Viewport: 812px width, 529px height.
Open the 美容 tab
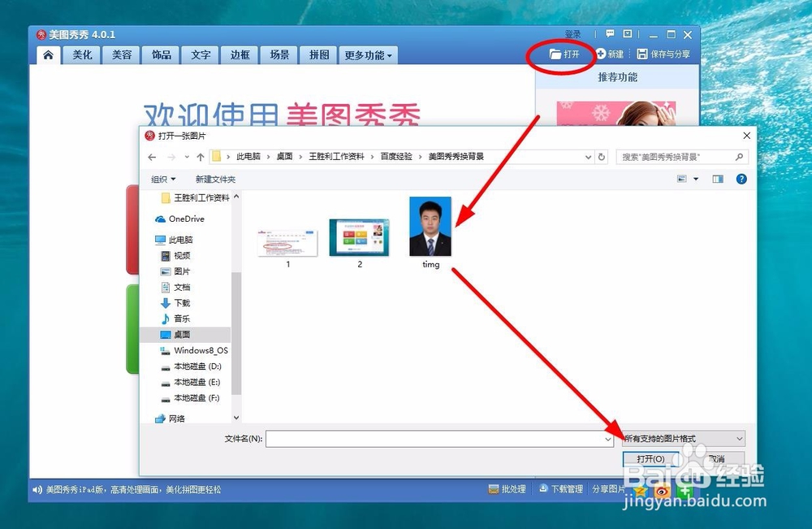coord(122,54)
